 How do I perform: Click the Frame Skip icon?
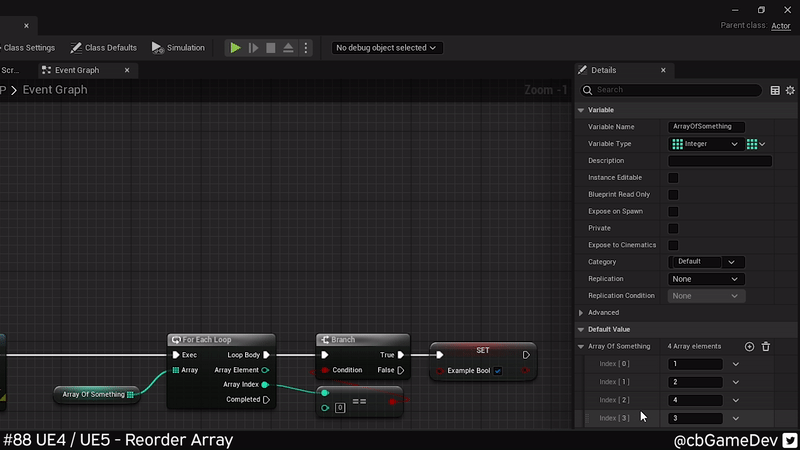point(254,48)
